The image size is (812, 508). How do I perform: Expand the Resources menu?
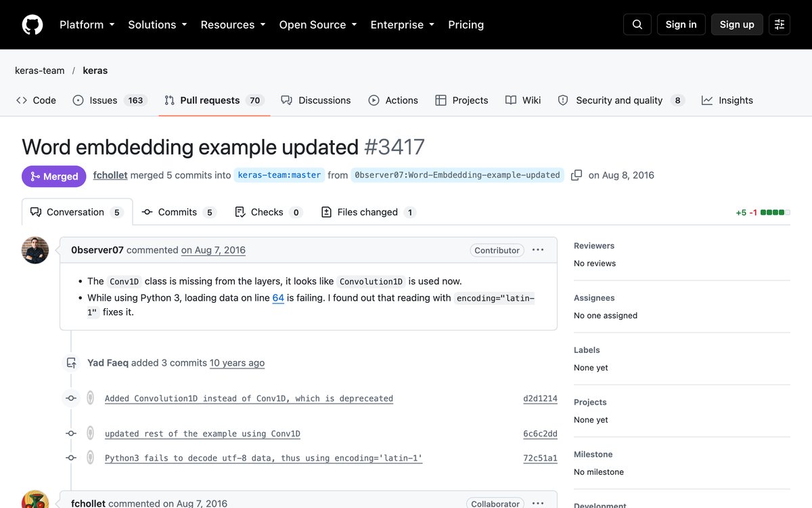(x=233, y=24)
